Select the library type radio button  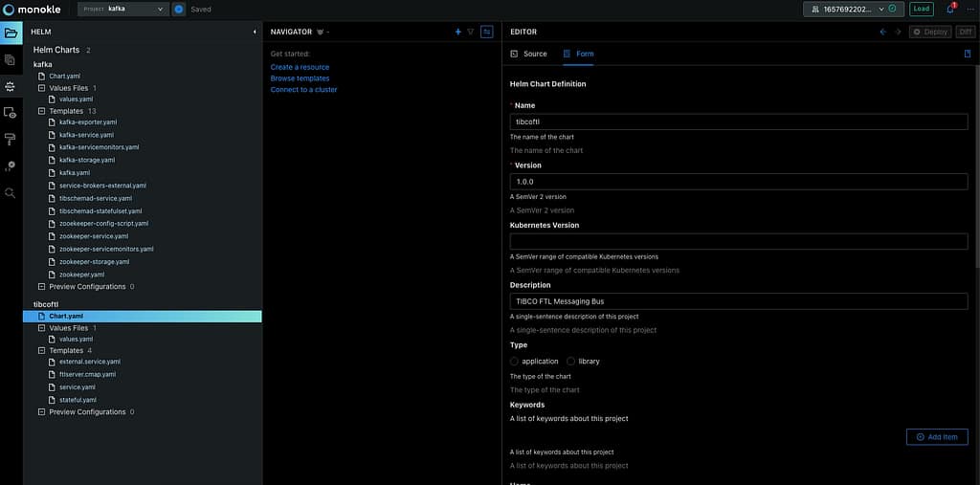point(571,362)
